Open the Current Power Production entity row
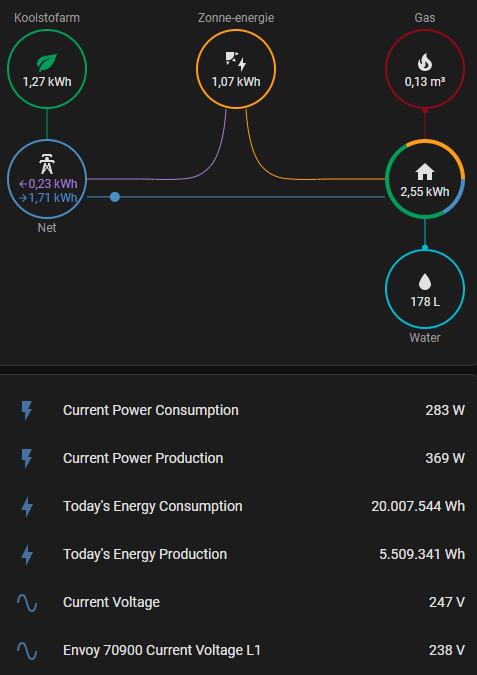Image resolution: width=477 pixels, height=675 pixels. tap(238, 458)
